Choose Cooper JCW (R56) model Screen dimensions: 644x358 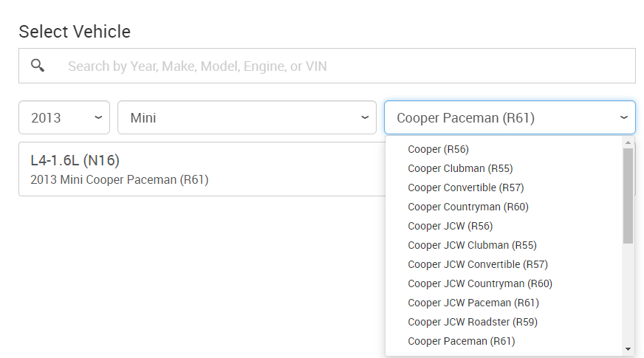(x=450, y=226)
